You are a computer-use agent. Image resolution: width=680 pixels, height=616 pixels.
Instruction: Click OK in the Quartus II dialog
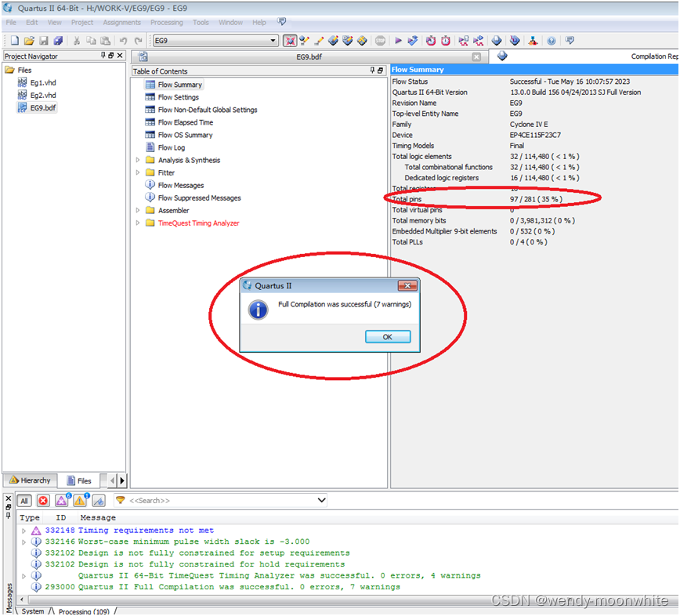388,337
